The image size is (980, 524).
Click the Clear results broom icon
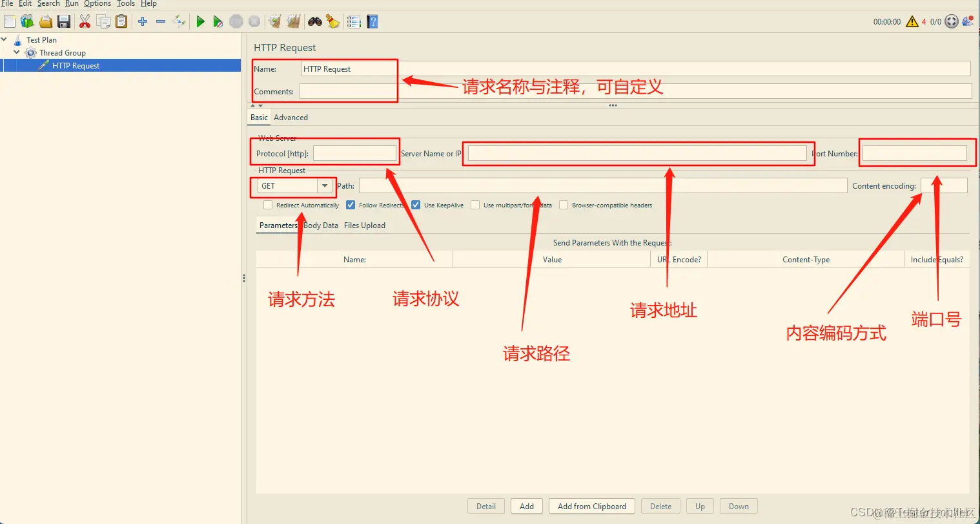pyautogui.click(x=275, y=21)
